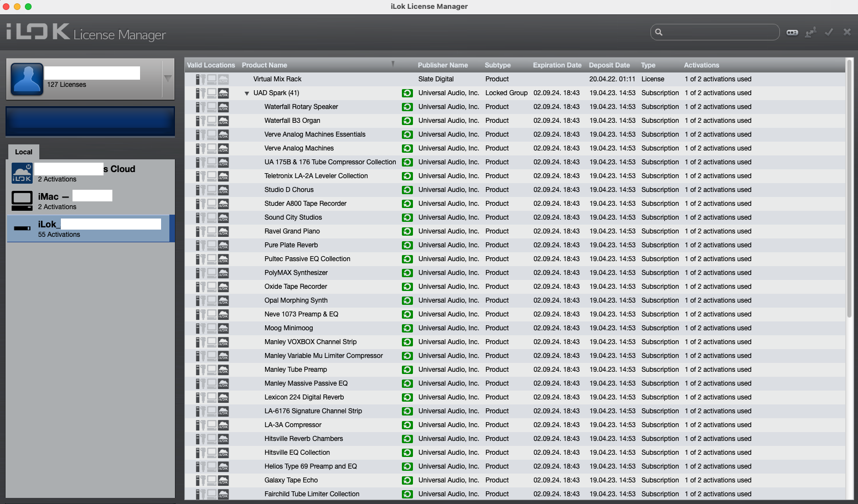The width and height of the screenshot is (858, 504).
Task: Click green subscription icon for Waterfall Rotary Speaker
Action: [407, 107]
